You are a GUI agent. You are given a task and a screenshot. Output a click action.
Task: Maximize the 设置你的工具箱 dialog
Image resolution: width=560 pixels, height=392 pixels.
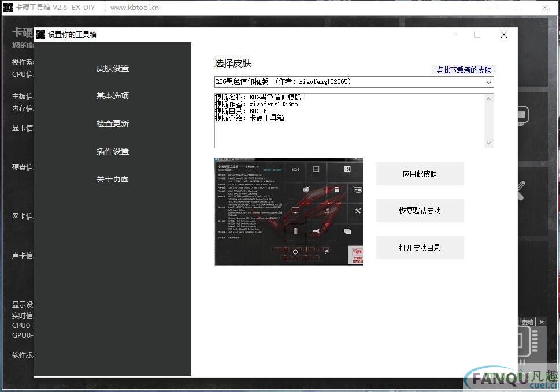pyautogui.click(x=477, y=35)
